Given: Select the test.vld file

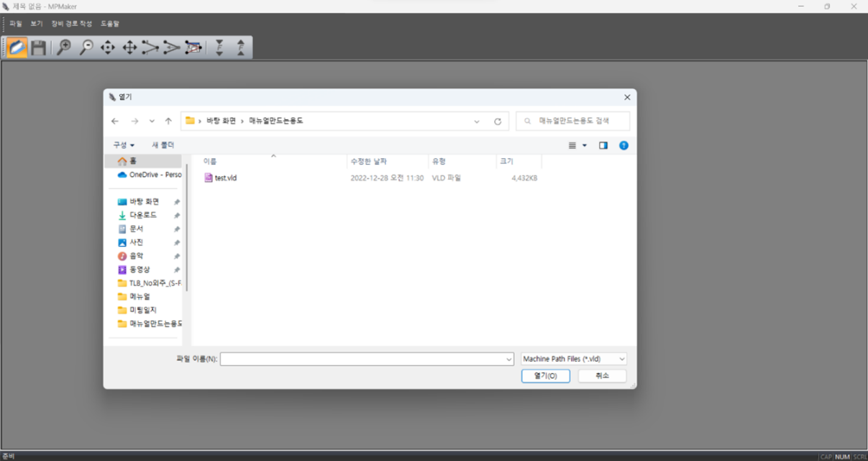Looking at the screenshot, I should pos(225,178).
